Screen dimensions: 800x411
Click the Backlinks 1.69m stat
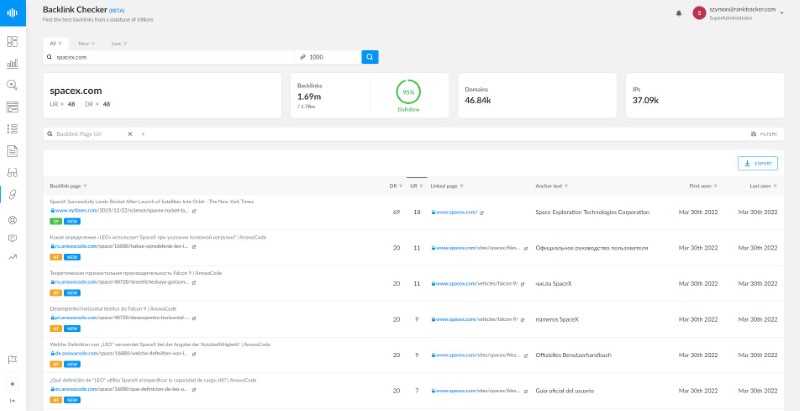[x=309, y=96]
